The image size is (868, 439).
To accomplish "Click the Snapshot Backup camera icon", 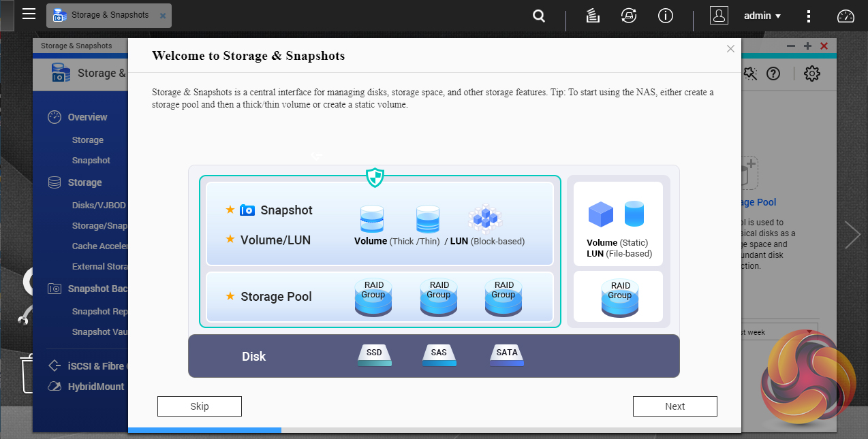I will tap(55, 289).
